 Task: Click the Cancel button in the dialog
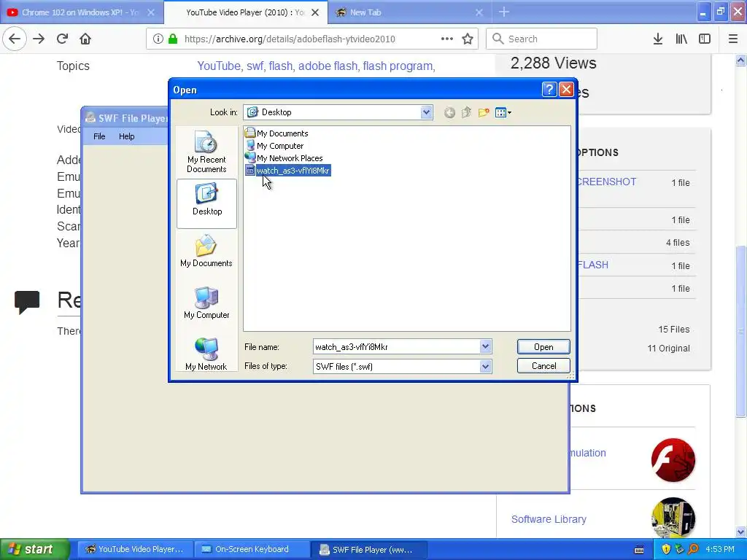543,366
